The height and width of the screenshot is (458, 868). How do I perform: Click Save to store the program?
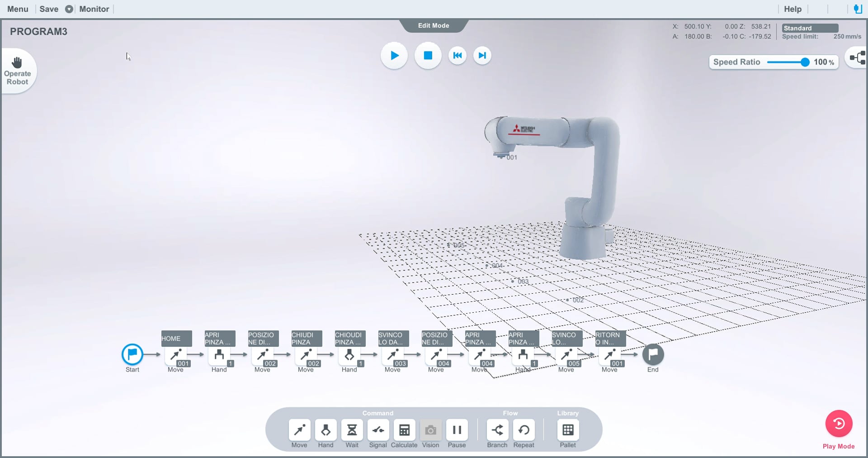[x=48, y=9]
